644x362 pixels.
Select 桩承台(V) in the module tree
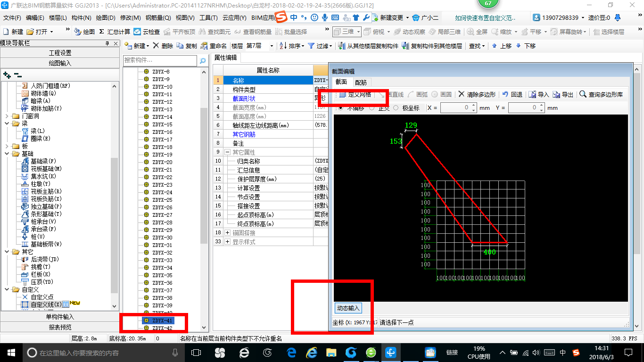pyautogui.click(x=39, y=222)
